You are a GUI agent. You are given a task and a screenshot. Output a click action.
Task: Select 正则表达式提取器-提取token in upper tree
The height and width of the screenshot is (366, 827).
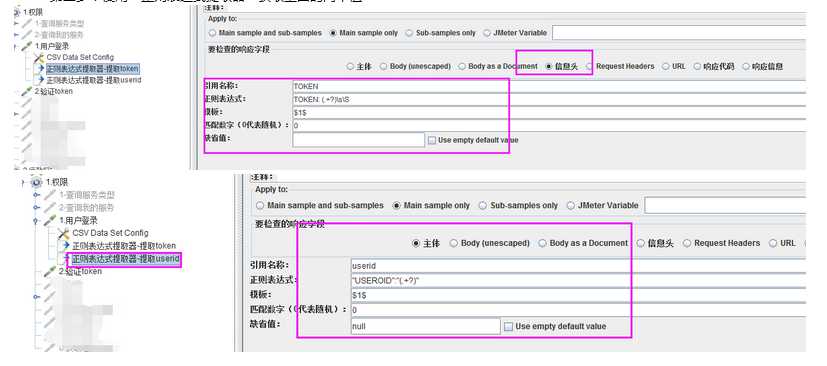click(93, 69)
